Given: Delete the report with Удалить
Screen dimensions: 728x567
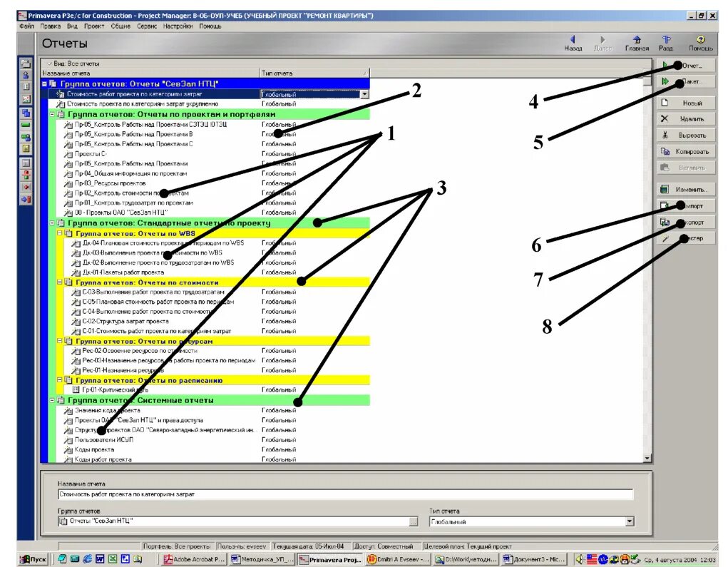Looking at the screenshot, I should (x=686, y=119).
